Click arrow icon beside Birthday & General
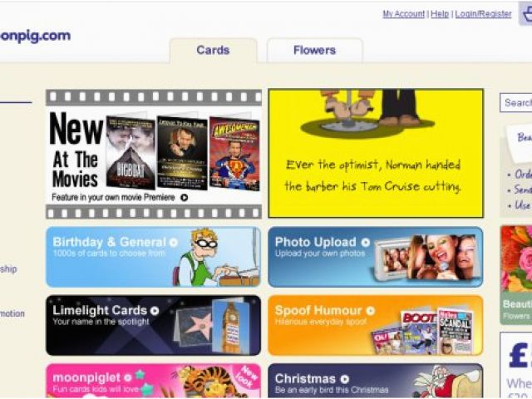532x399 pixels. 174,243
